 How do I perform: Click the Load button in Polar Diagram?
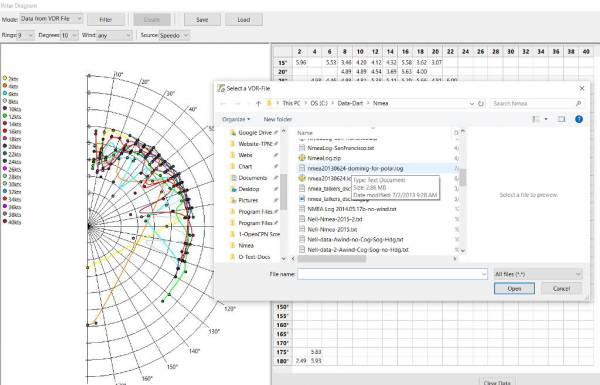click(x=244, y=20)
